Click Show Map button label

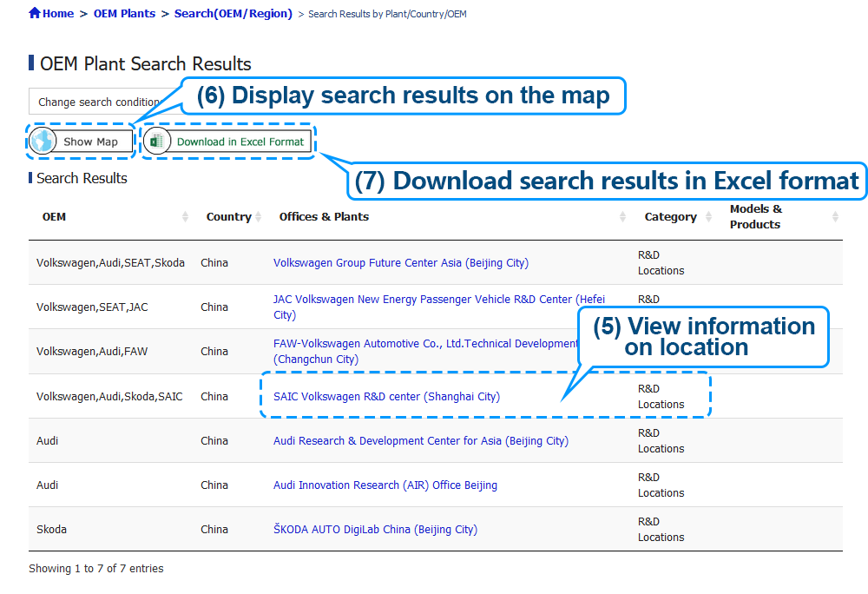[91, 142]
